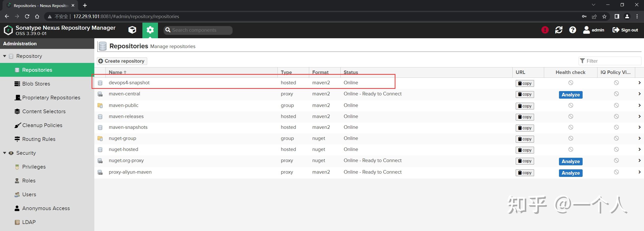Sign out of Nexus
Image resolution: width=644 pixels, height=231 pixels.
pyautogui.click(x=625, y=30)
